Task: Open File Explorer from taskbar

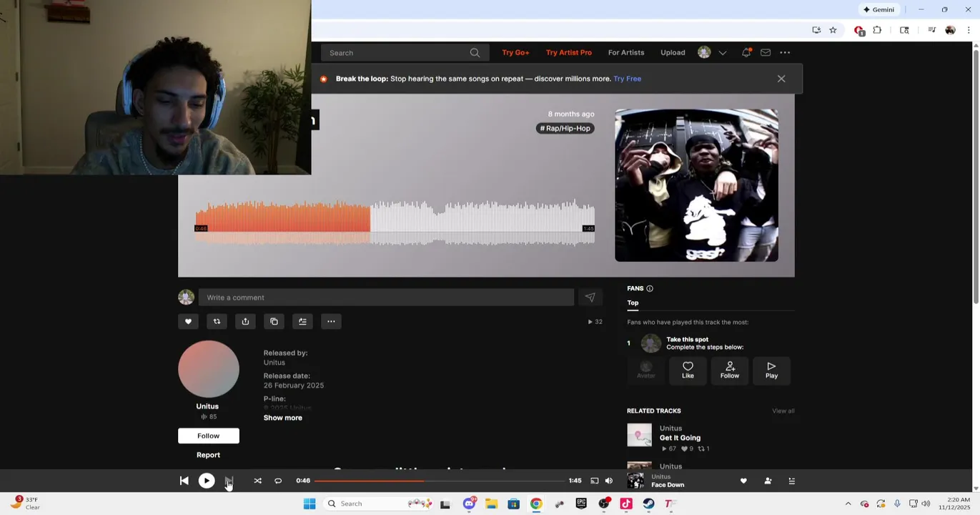Action: coord(491,504)
